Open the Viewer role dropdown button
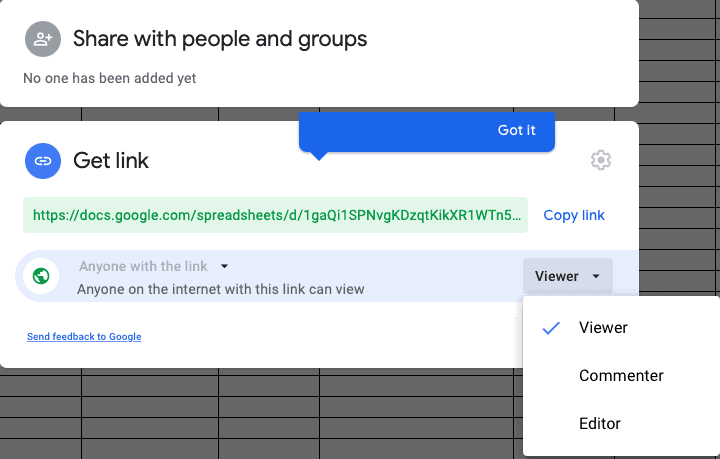Viewport: 720px width, 459px height. tap(568, 276)
